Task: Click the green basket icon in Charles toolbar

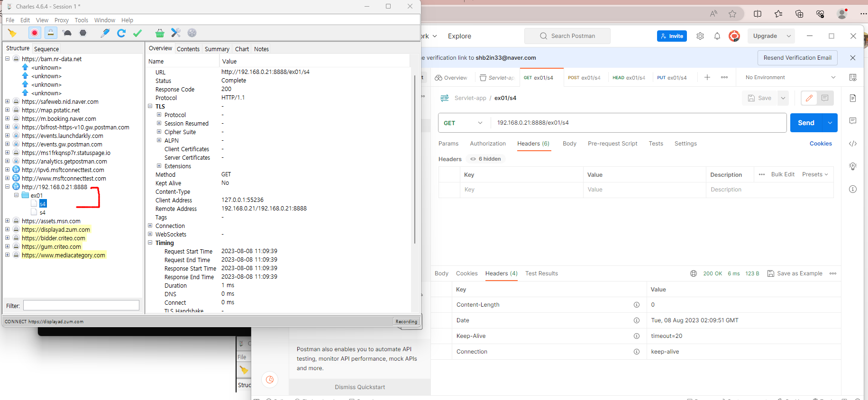Action: coord(160,33)
